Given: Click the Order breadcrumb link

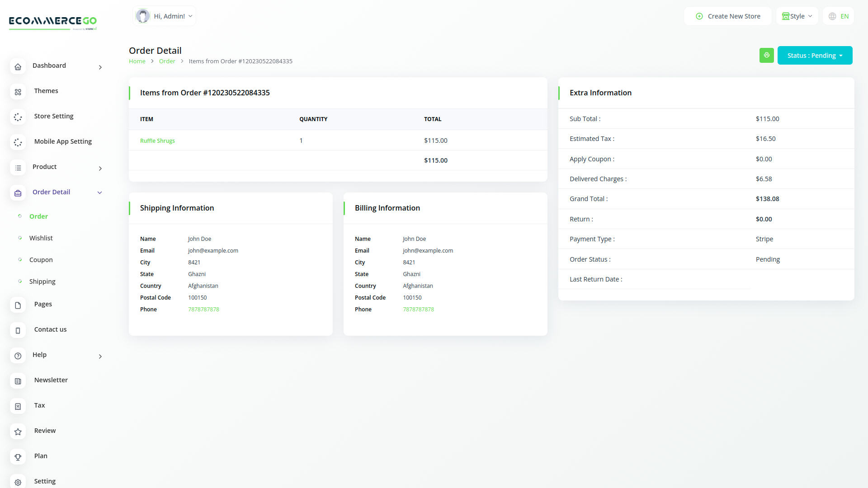Looking at the screenshot, I should tap(167, 61).
